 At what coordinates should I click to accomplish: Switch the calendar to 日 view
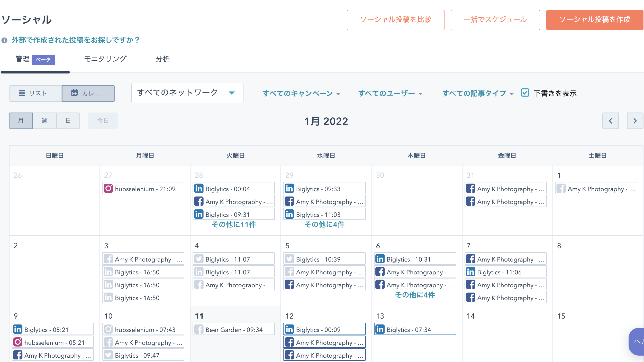[x=68, y=120]
